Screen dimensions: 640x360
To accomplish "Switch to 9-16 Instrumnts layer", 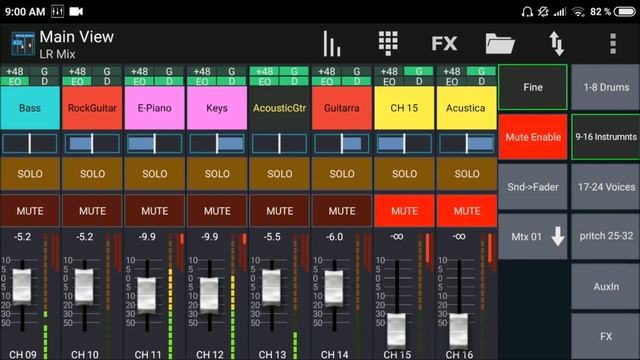I will pos(606,137).
